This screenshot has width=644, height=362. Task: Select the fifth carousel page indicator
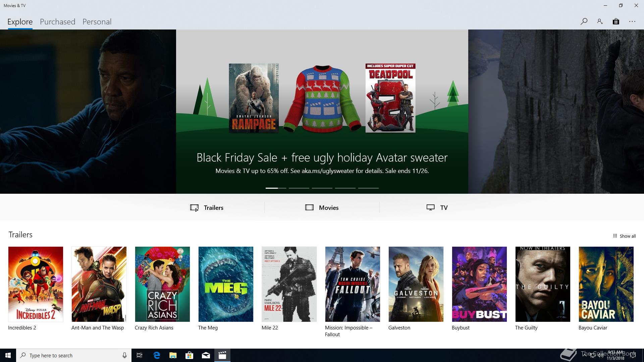click(x=368, y=188)
